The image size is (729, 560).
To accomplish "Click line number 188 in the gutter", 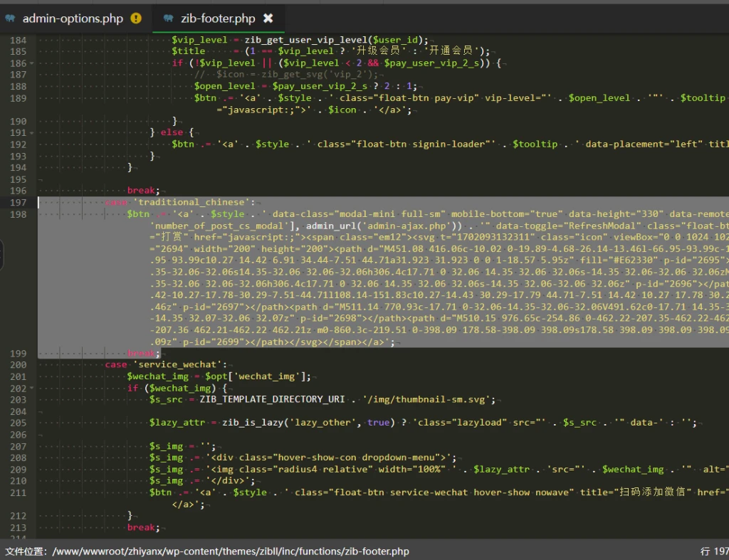I will (x=18, y=86).
